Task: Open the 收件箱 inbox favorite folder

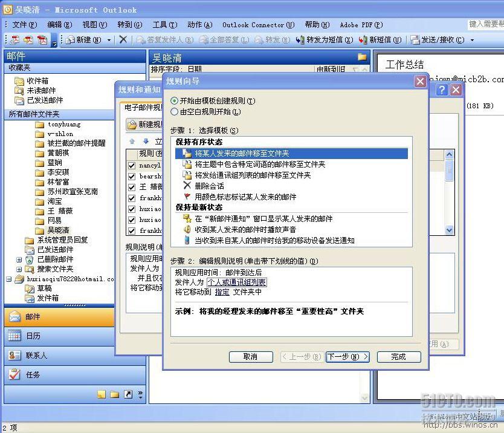Action: pos(31,80)
